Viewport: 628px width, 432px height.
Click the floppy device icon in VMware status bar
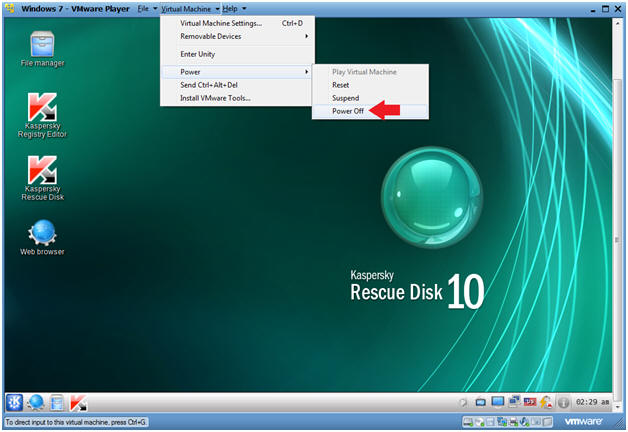point(490,422)
